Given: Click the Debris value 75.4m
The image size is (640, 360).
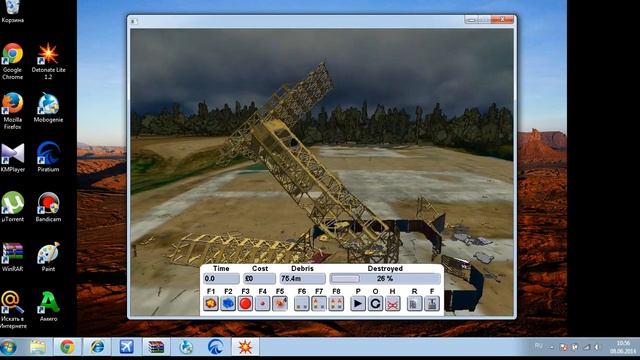Looking at the screenshot, I should 302,279.
